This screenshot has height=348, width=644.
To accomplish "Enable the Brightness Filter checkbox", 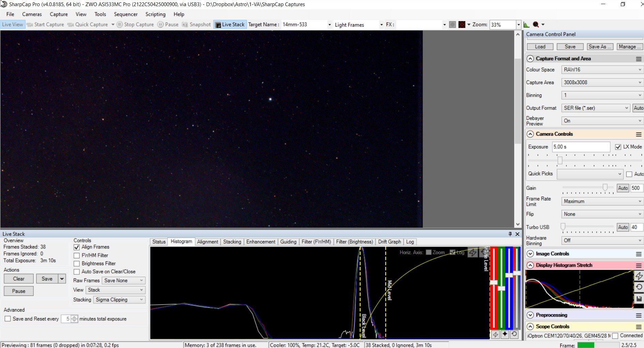I will (x=77, y=263).
